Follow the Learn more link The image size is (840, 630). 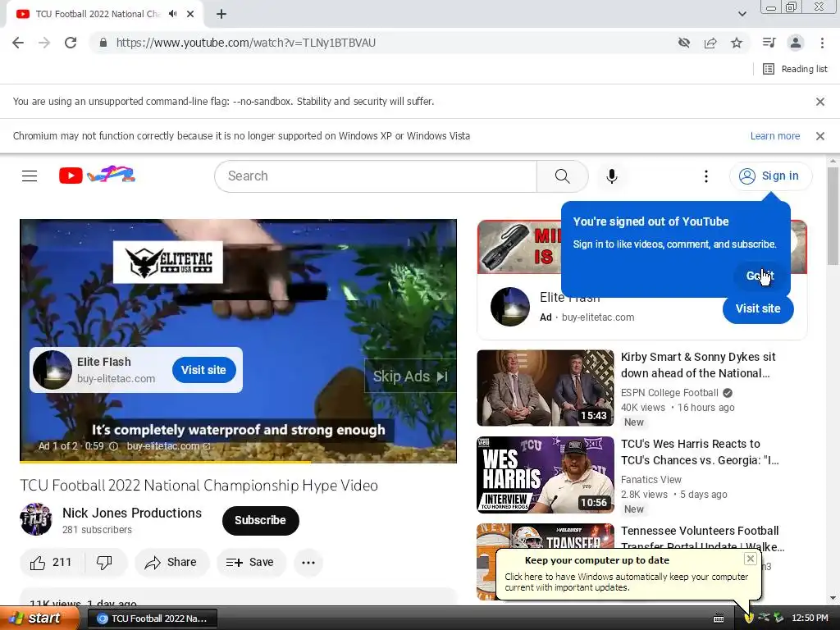tap(774, 136)
